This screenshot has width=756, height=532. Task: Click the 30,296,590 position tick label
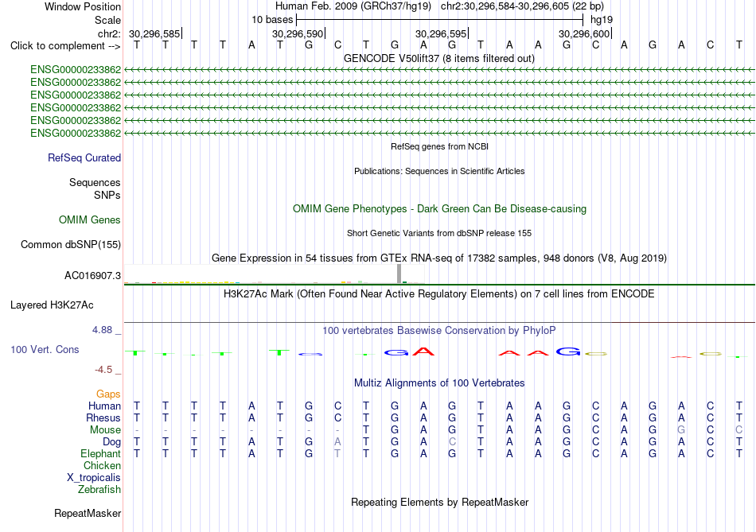click(298, 33)
